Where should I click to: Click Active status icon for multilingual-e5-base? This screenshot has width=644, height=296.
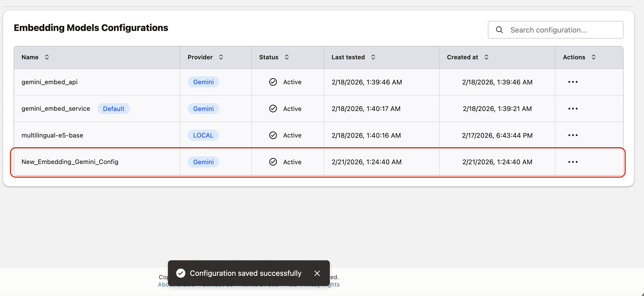tap(273, 135)
